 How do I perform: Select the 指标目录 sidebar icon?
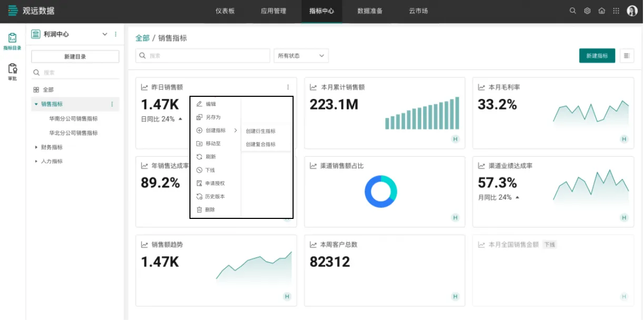(x=13, y=41)
